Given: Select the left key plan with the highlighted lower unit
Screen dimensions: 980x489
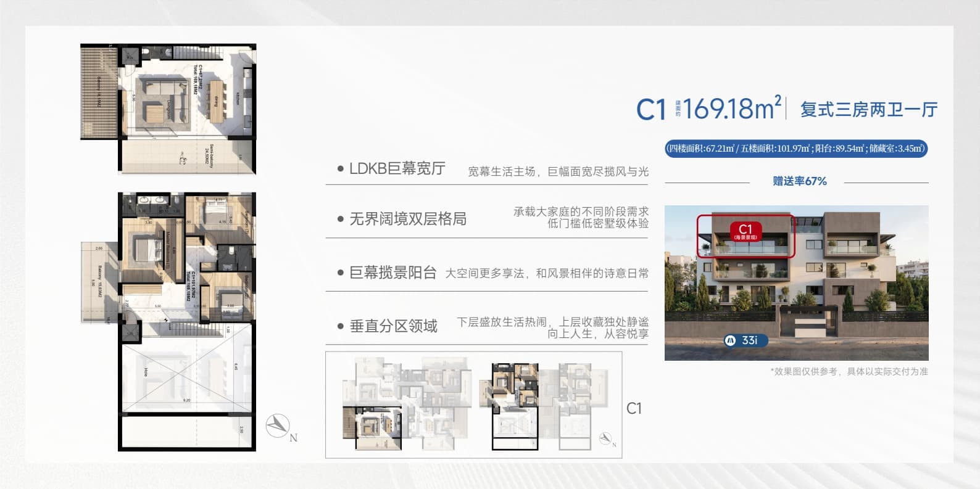Looking at the screenshot, I should pyautogui.click(x=406, y=405).
